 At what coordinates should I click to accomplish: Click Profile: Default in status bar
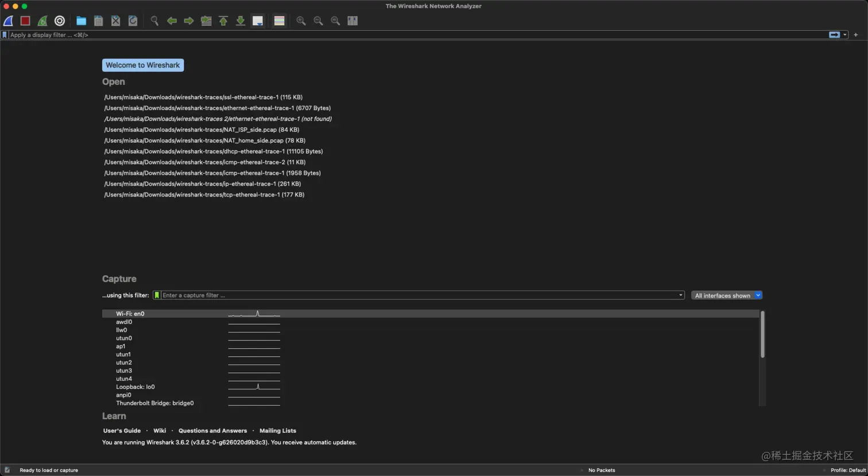[x=848, y=470]
